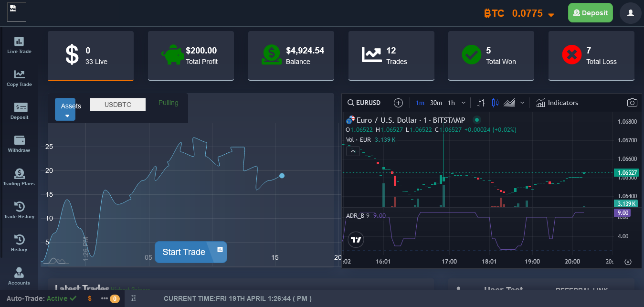
Task: Expand the BTC currency dropdown
Action: [x=551, y=14]
